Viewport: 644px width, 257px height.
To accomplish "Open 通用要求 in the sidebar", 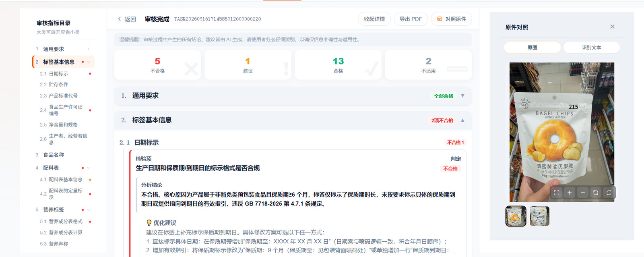I will pos(64,49).
